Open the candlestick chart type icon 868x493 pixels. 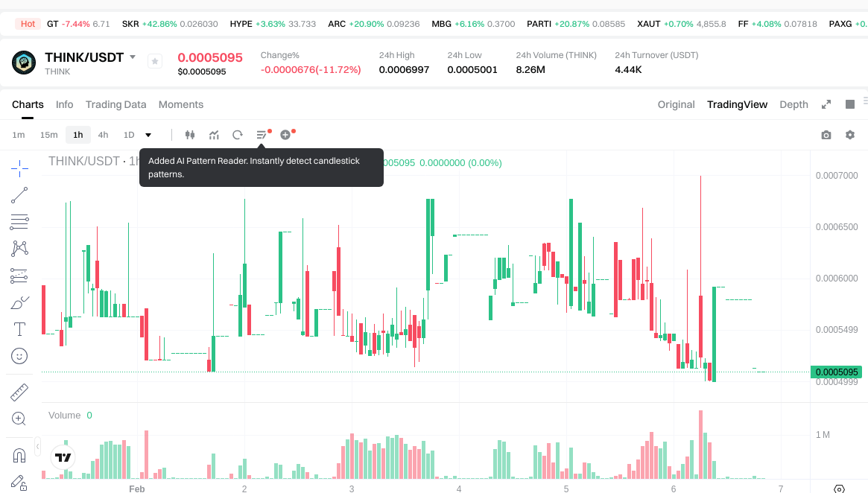190,135
